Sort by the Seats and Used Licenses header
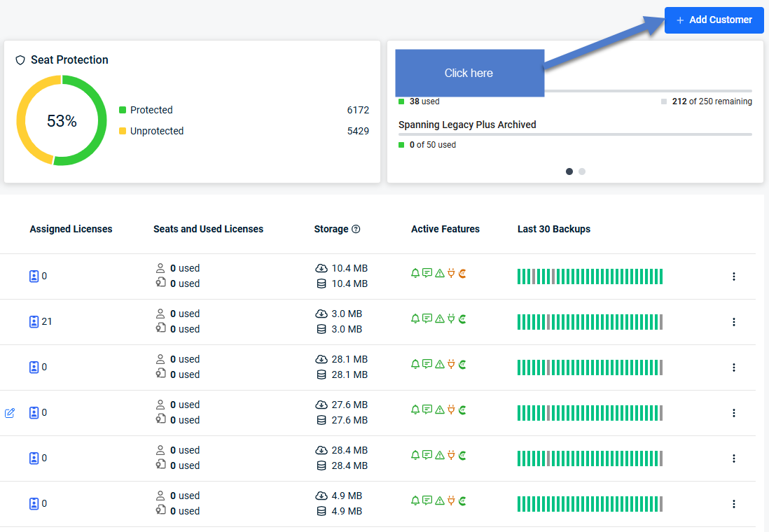The width and height of the screenshot is (769, 532). (209, 229)
